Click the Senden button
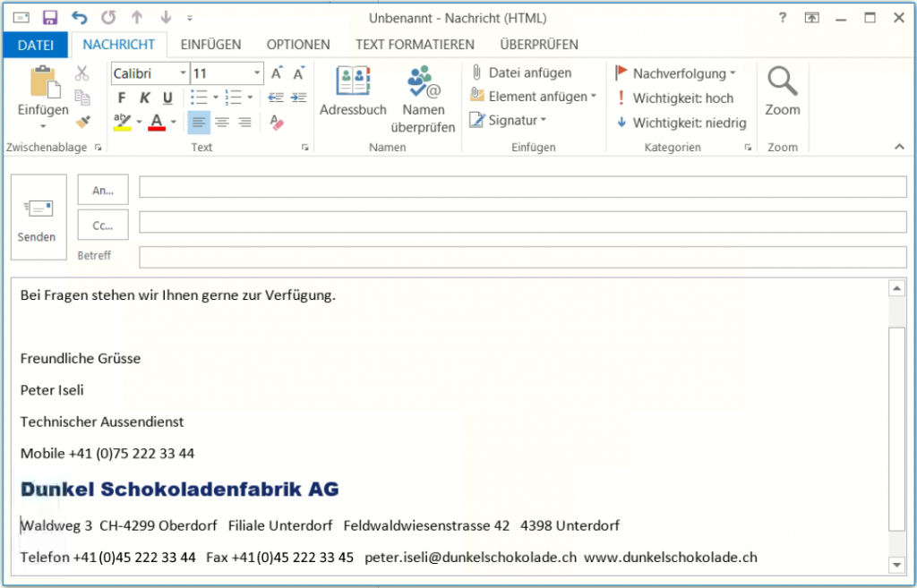The image size is (917, 588). pyautogui.click(x=37, y=217)
